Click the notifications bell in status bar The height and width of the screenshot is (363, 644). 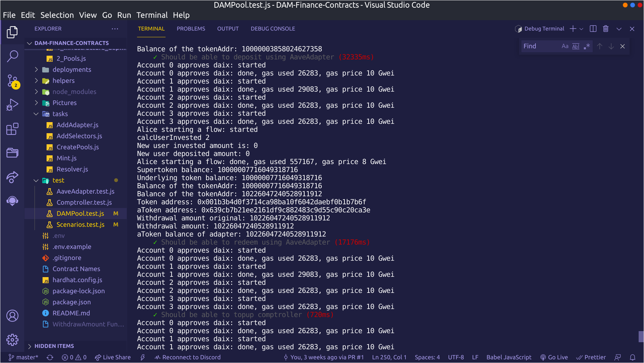(x=632, y=357)
